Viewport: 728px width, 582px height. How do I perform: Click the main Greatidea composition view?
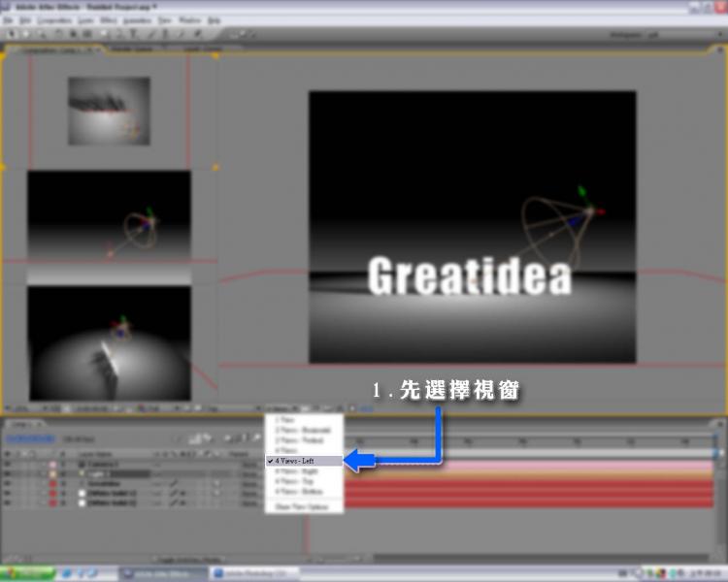click(x=472, y=227)
